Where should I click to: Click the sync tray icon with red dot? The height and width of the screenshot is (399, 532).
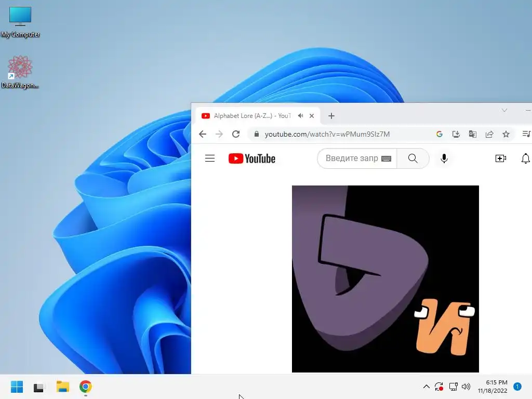tap(439, 387)
